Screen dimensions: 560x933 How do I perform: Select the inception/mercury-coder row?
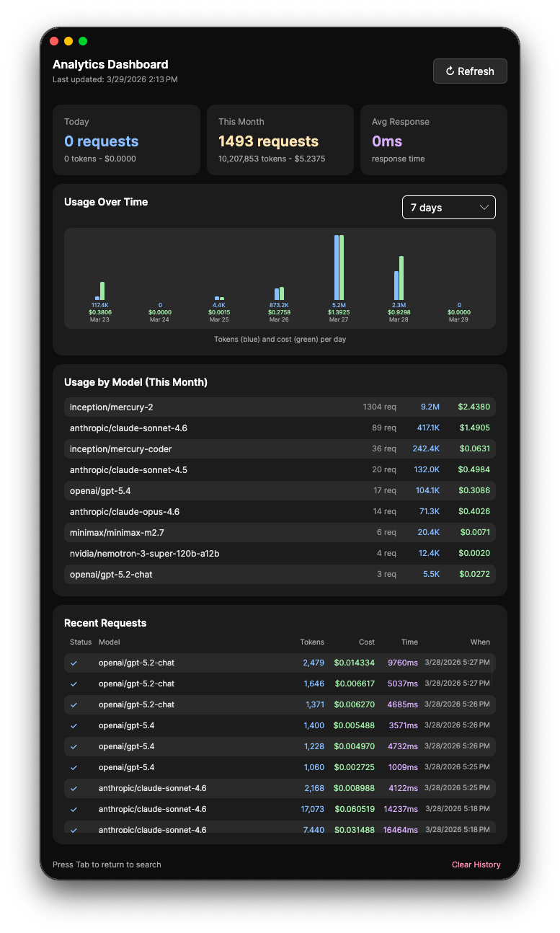[x=280, y=448]
